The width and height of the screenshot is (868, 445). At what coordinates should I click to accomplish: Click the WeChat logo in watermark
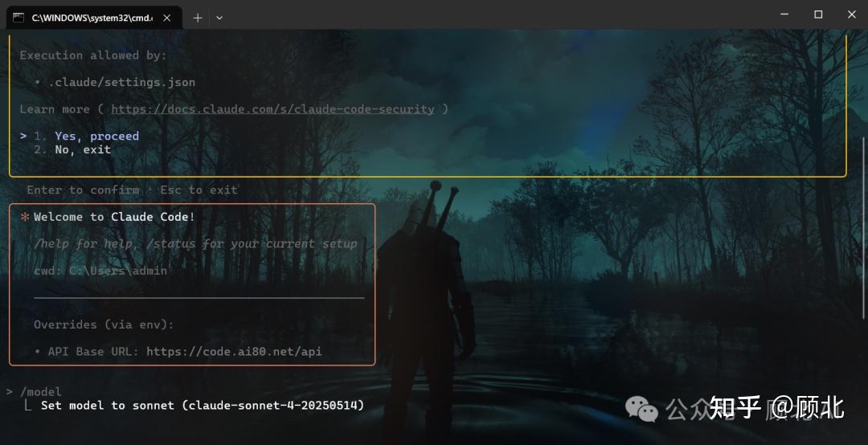641,410
